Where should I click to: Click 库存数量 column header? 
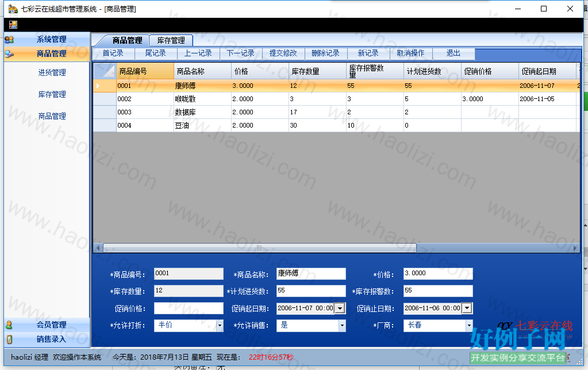[317, 71]
